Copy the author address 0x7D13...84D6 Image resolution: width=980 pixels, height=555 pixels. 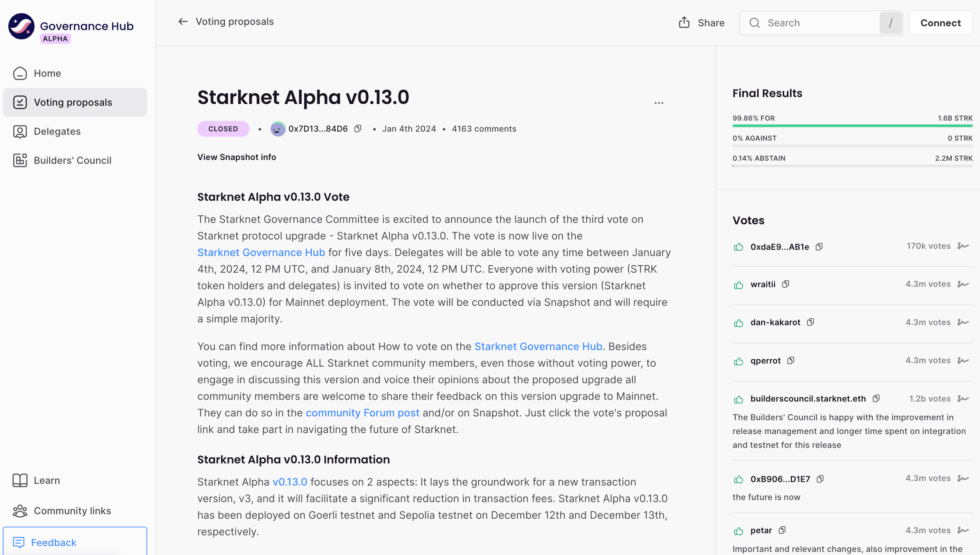tap(358, 129)
